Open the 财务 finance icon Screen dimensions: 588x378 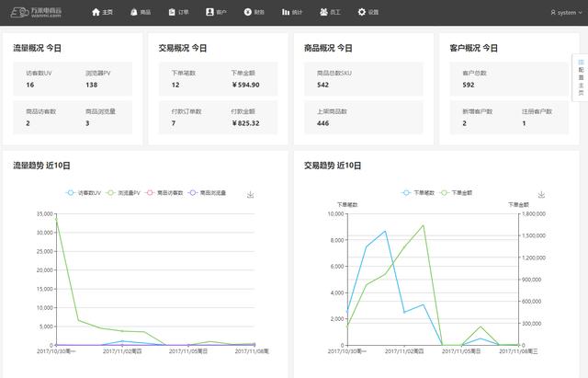[x=247, y=12]
